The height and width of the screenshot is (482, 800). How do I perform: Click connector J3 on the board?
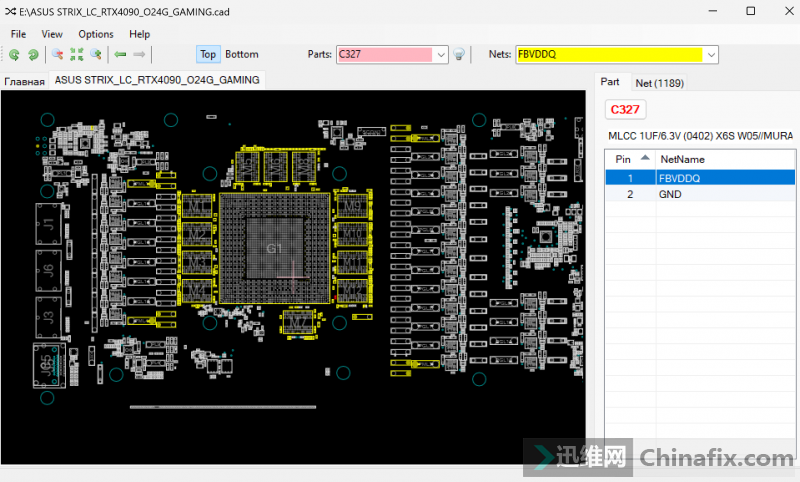pos(48,317)
